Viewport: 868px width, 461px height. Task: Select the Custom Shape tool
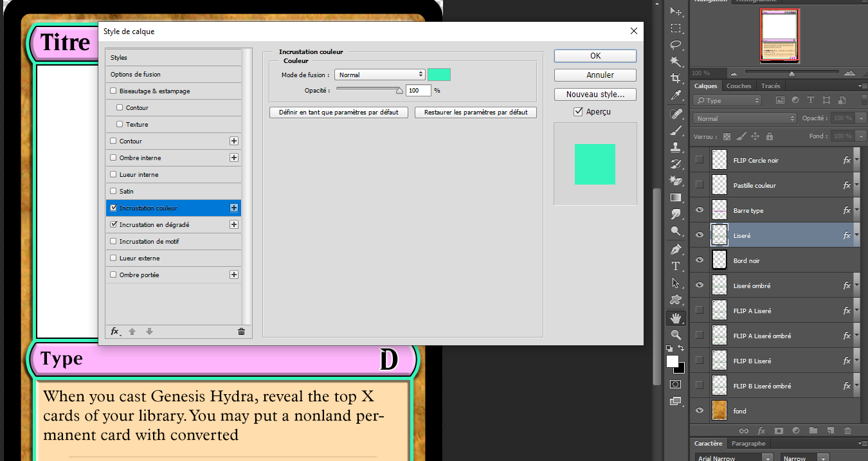[x=676, y=300]
